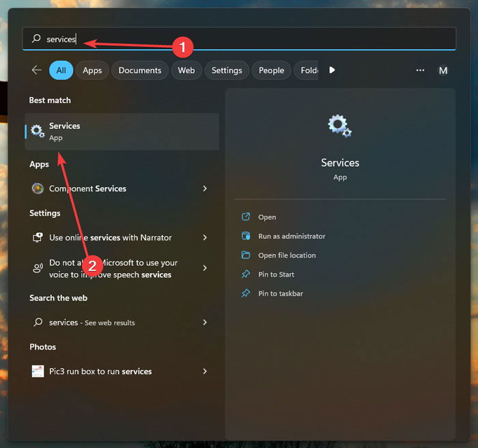478x448 pixels.
Task: Open 'services - See web results' entry
Action: pyautogui.click(x=122, y=322)
